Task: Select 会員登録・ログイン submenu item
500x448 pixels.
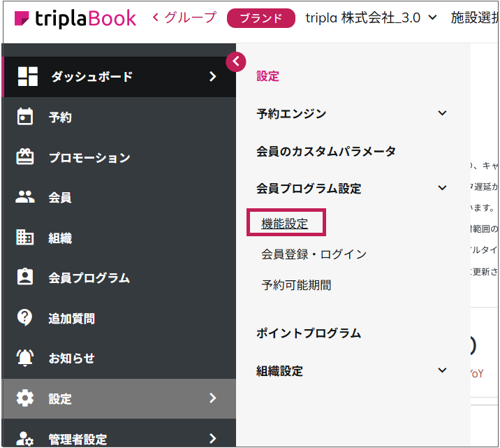Action: click(x=314, y=254)
